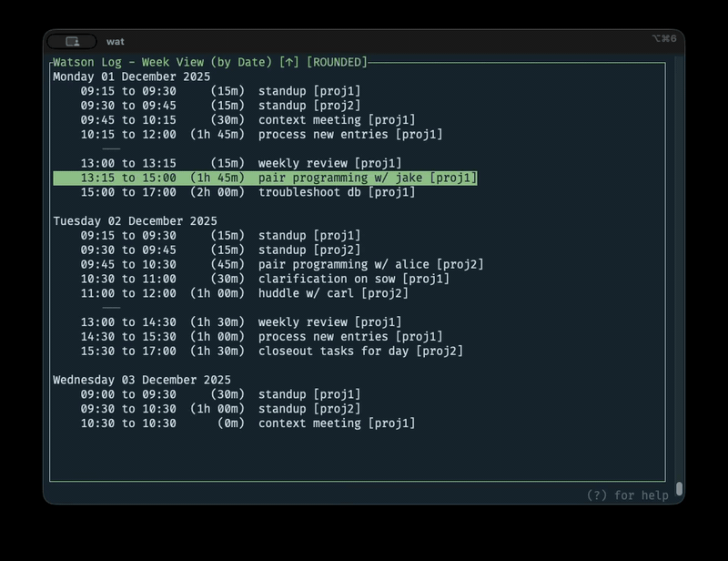Click the up-arrow sort indicator in header

289,62
